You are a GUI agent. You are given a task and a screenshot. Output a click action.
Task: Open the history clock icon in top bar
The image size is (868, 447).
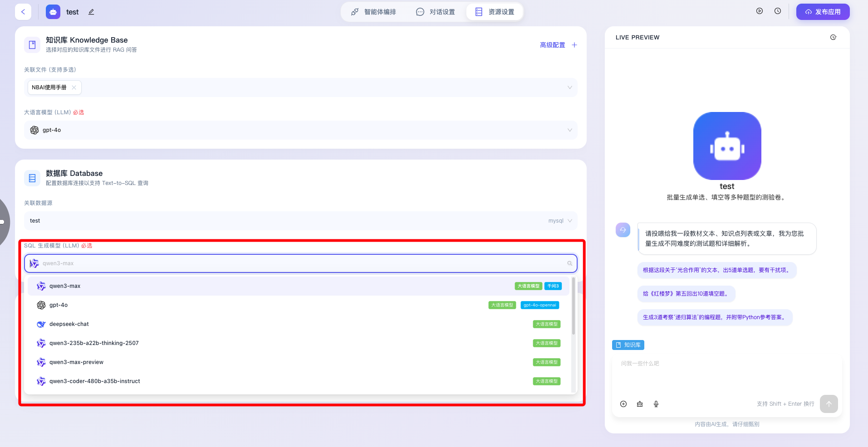(778, 11)
